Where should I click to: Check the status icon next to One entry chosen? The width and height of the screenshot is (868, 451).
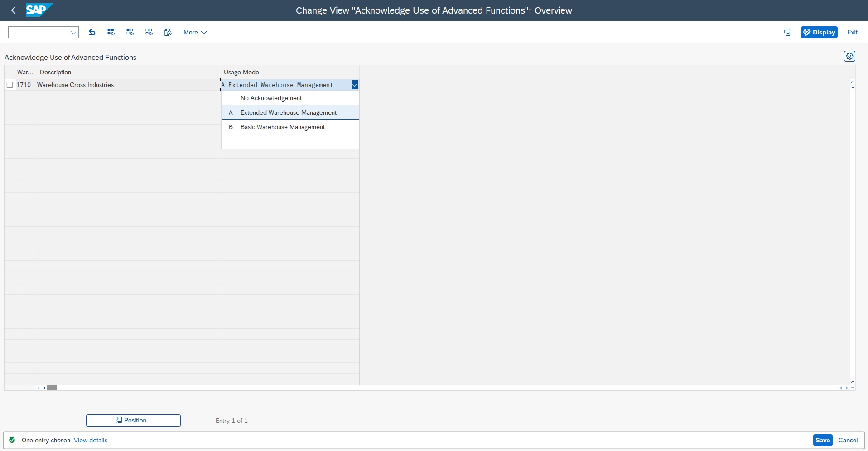(x=12, y=440)
